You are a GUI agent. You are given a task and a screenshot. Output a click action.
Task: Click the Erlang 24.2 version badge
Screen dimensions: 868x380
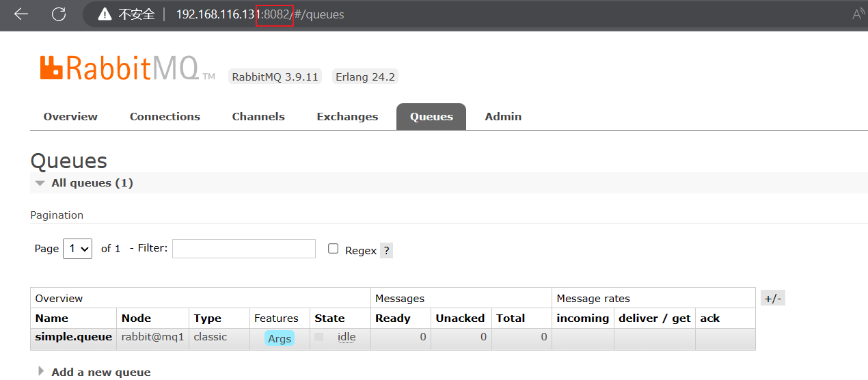click(365, 77)
